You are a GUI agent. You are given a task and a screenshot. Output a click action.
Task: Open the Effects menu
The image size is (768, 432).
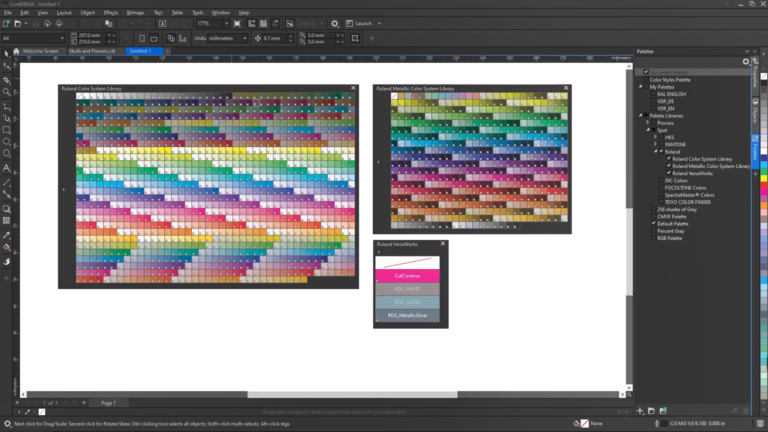point(111,13)
